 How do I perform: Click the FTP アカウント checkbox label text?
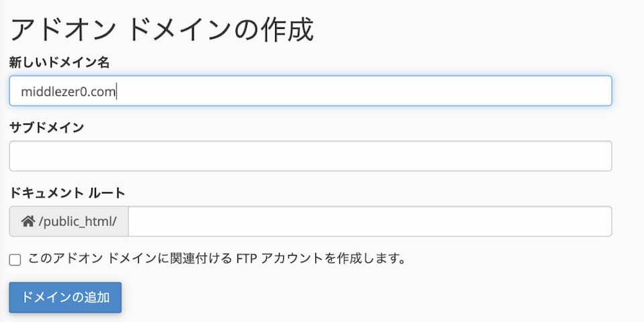(x=217, y=259)
